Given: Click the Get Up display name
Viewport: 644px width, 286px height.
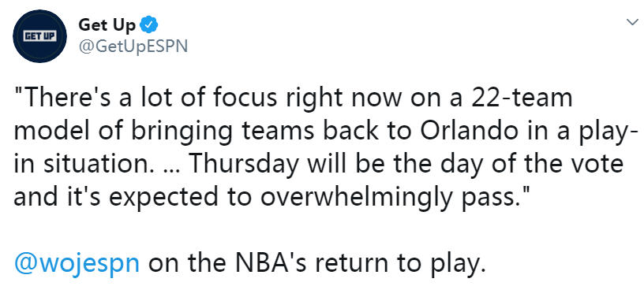Looking at the screenshot, I should pyautogui.click(x=107, y=25).
